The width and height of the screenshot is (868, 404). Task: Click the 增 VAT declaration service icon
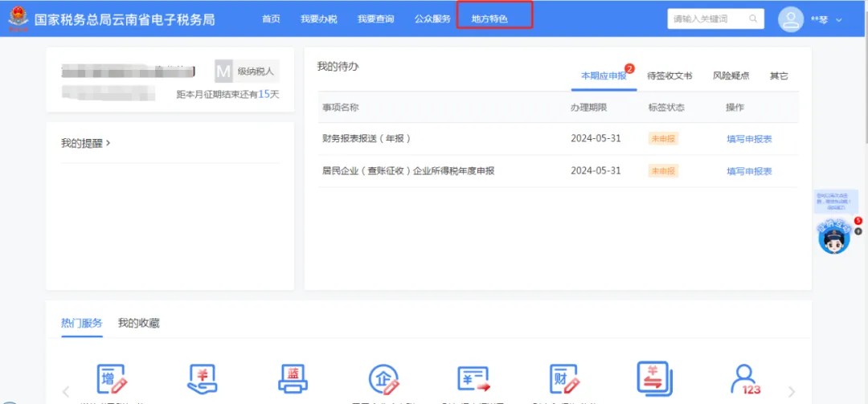[111, 378]
